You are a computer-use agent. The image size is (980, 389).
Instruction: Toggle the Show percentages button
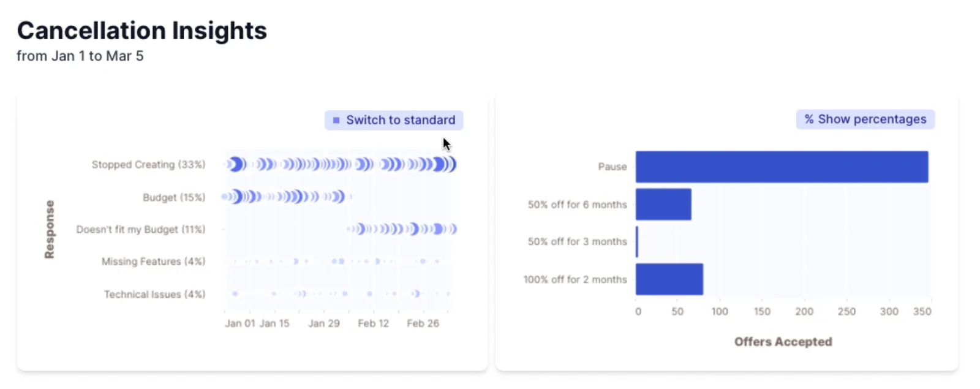pyautogui.click(x=865, y=119)
